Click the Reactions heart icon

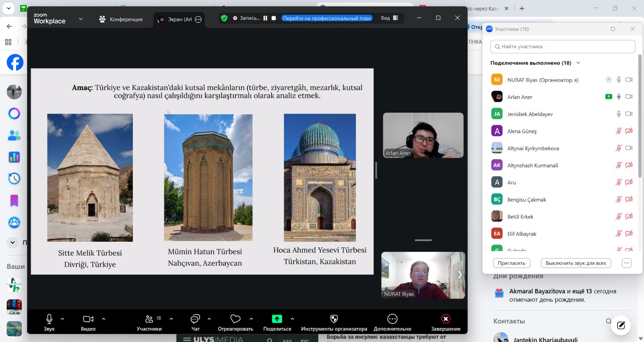(x=235, y=319)
